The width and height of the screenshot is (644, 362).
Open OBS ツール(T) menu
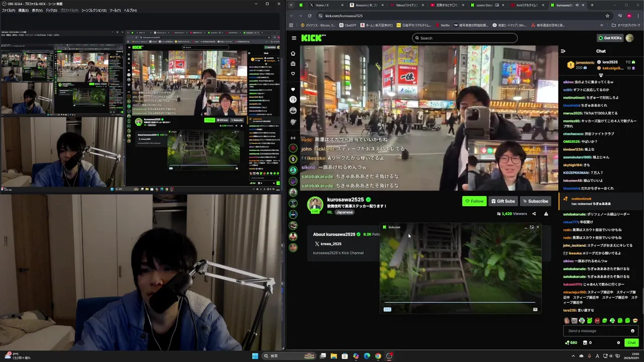point(115,10)
